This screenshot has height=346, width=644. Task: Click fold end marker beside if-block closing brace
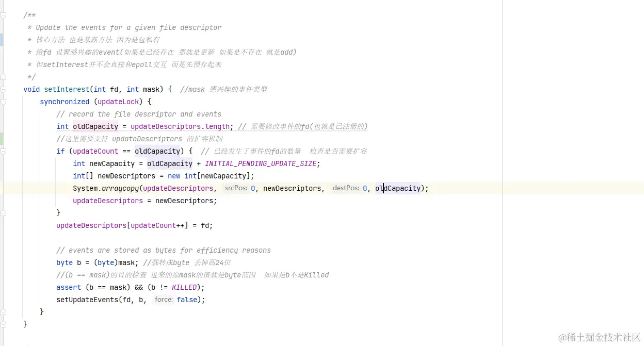click(4, 213)
